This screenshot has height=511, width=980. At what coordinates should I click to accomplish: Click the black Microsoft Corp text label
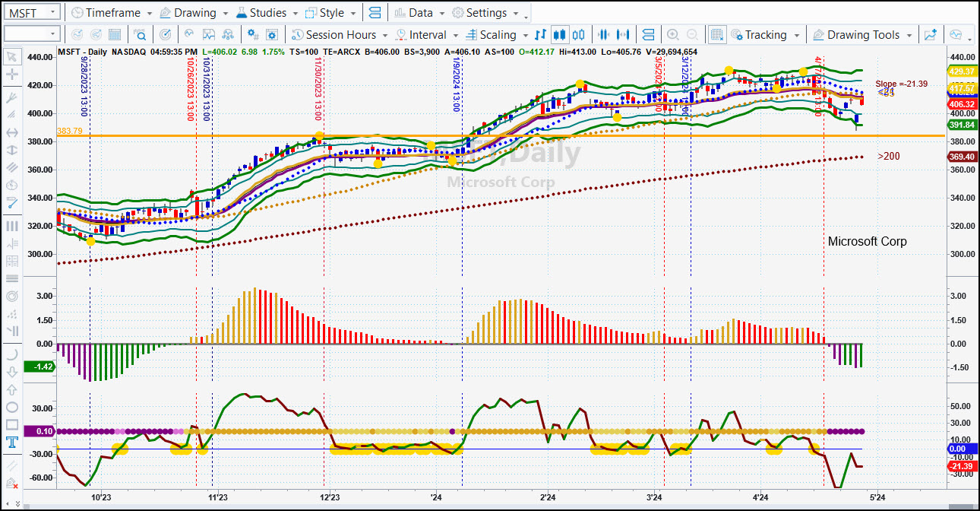coord(867,241)
